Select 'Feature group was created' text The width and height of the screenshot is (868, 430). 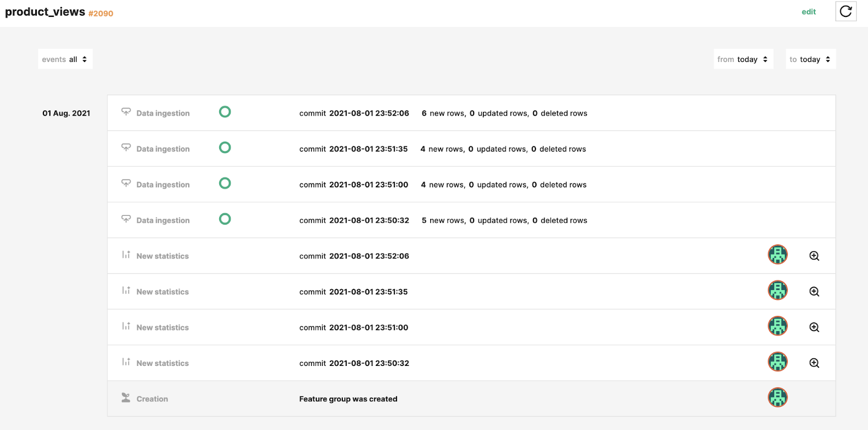coord(348,399)
